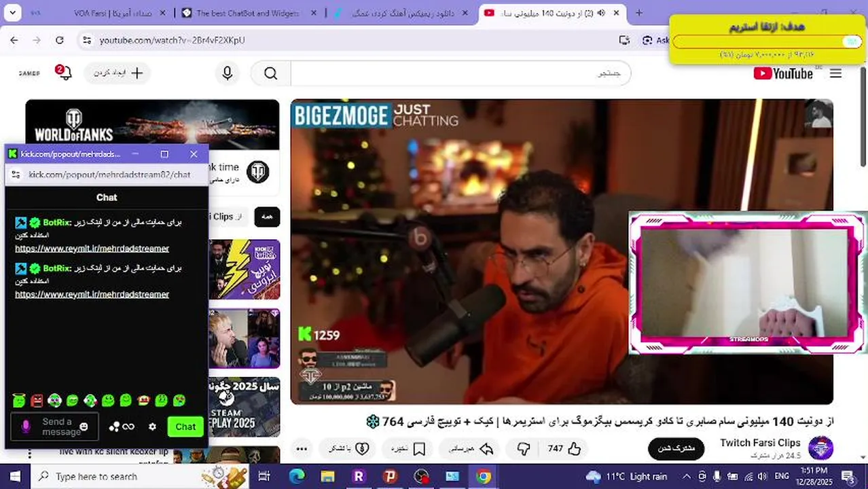Open the clock showing 1:51 PM
Image resolution: width=868 pixels, height=489 pixels.
[814, 476]
